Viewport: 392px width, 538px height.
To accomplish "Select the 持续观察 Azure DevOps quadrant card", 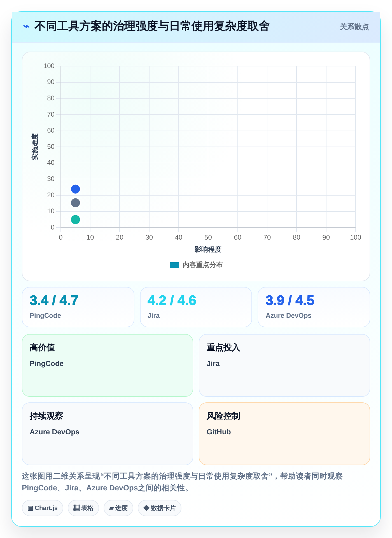I will coord(108,434).
